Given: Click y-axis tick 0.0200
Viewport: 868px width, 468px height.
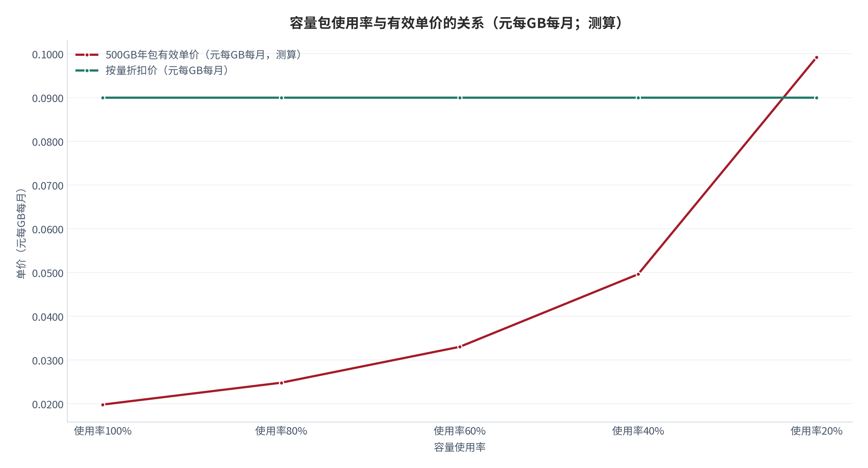Looking at the screenshot, I should pos(48,405).
